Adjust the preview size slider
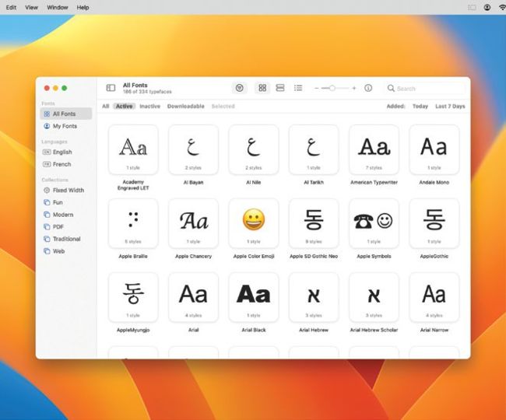This screenshot has width=506, height=420. pyautogui.click(x=335, y=88)
